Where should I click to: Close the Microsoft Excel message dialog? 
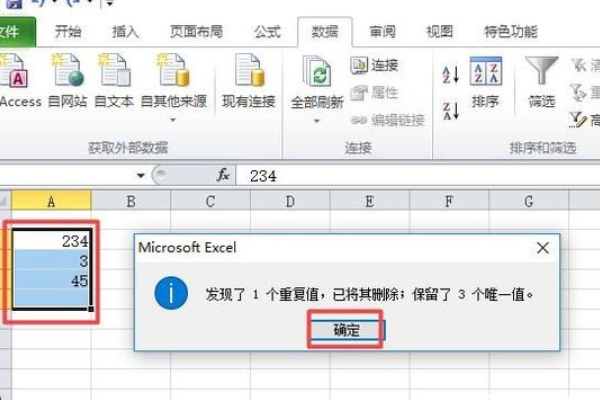543,248
